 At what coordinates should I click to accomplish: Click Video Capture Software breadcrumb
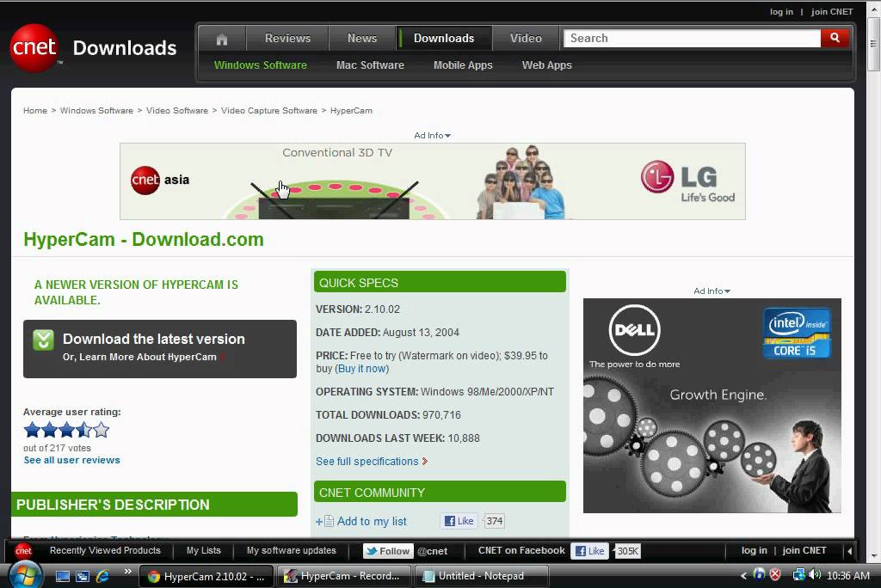click(x=269, y=111)
